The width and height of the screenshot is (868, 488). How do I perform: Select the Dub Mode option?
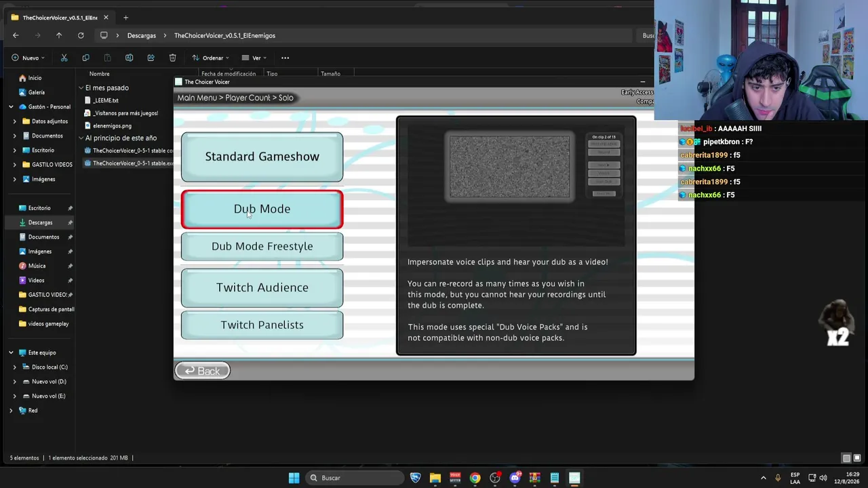pyautogui.click(x=262, y=209)
